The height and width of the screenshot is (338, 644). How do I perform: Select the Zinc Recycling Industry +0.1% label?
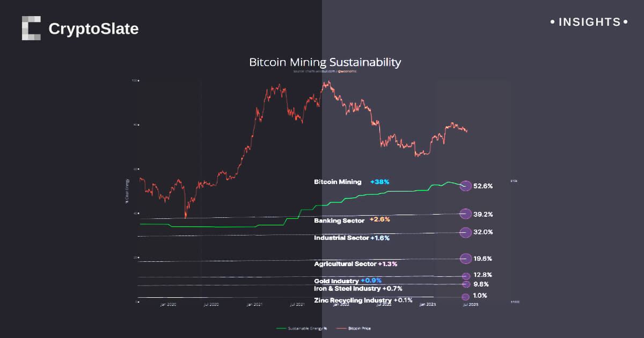363,300
